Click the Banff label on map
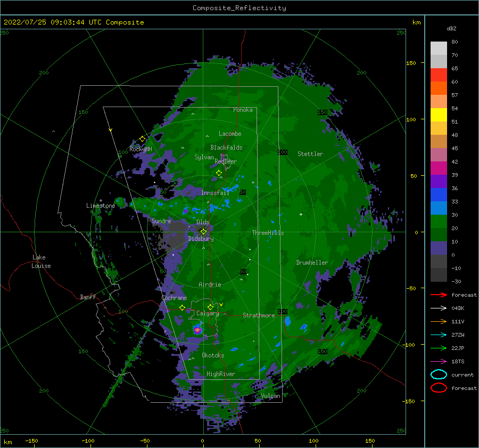 88,297
